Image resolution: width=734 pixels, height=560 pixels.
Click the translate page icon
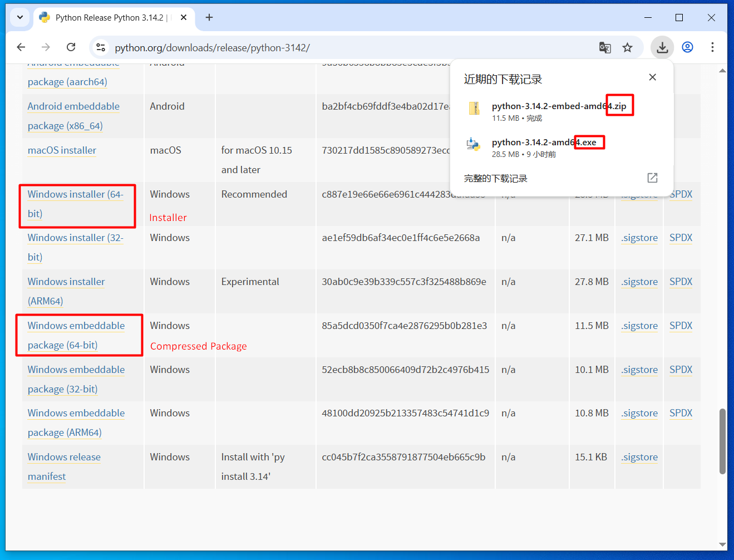point(605,47)
